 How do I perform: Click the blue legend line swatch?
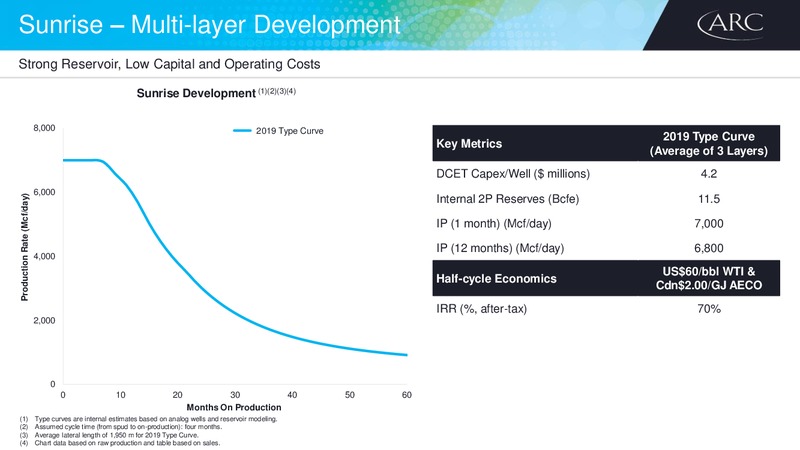tap(242, 131)
